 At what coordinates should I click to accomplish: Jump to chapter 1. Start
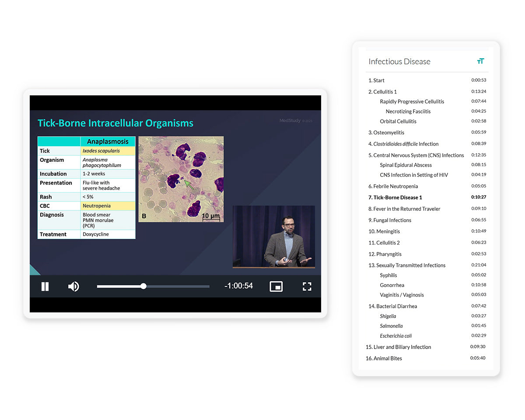pos(377,80)
